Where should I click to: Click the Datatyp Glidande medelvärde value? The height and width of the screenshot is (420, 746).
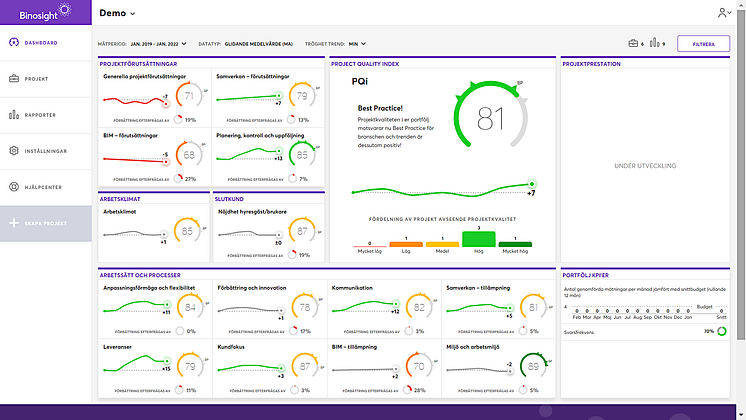coord(259,44)
